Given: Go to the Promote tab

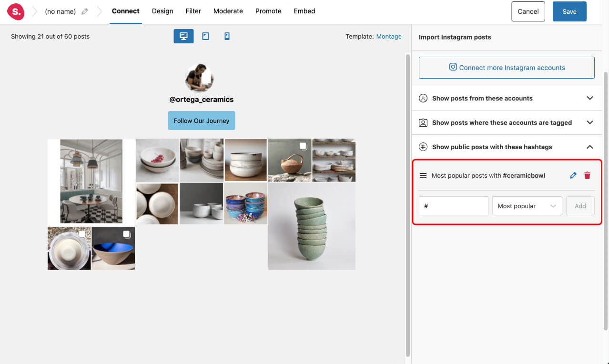Looking at the screenshot, I should pyautogui.click(x=268, y=11).
